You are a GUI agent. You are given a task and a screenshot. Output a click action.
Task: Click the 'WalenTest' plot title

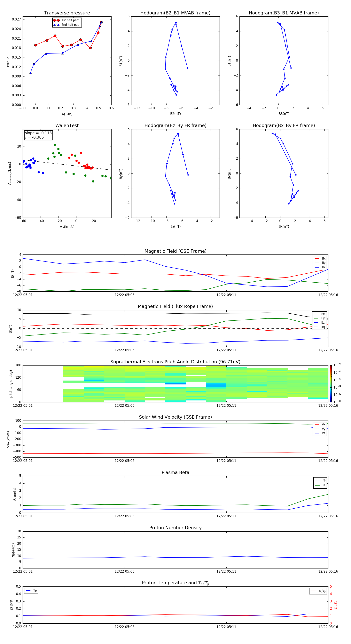67,125
